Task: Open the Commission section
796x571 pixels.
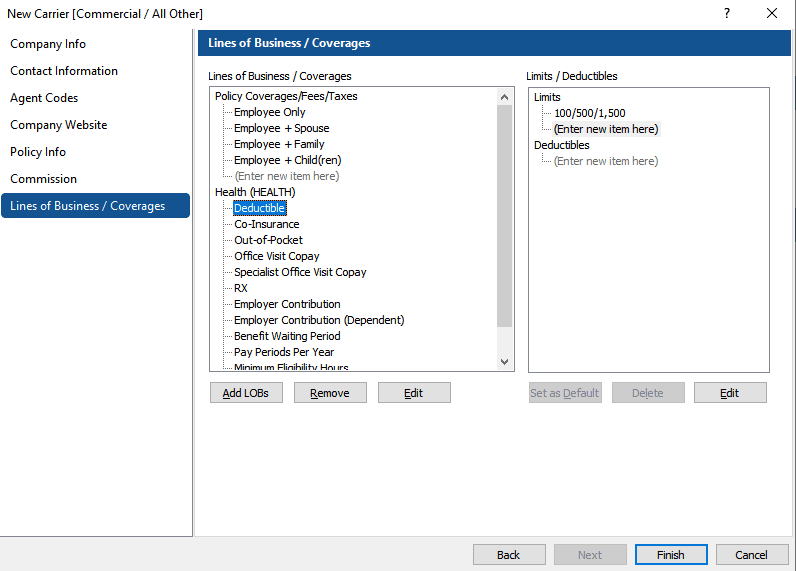Action: point(44,179)
